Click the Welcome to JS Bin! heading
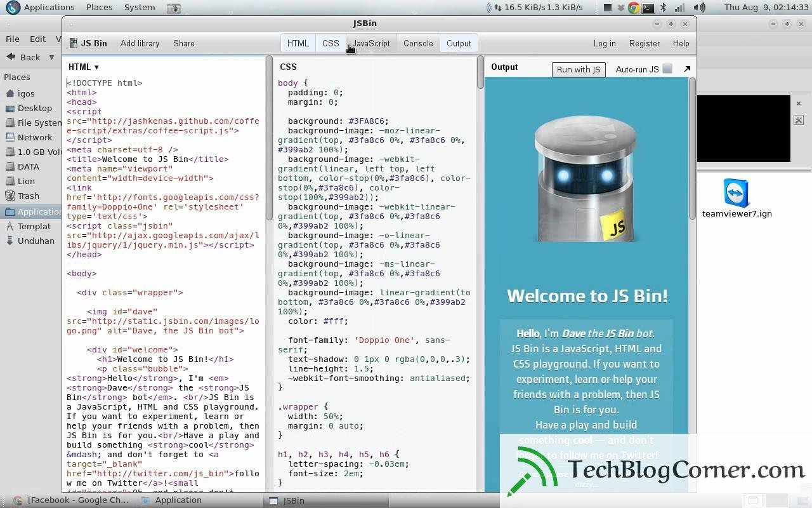 click(x=587, y=296)
